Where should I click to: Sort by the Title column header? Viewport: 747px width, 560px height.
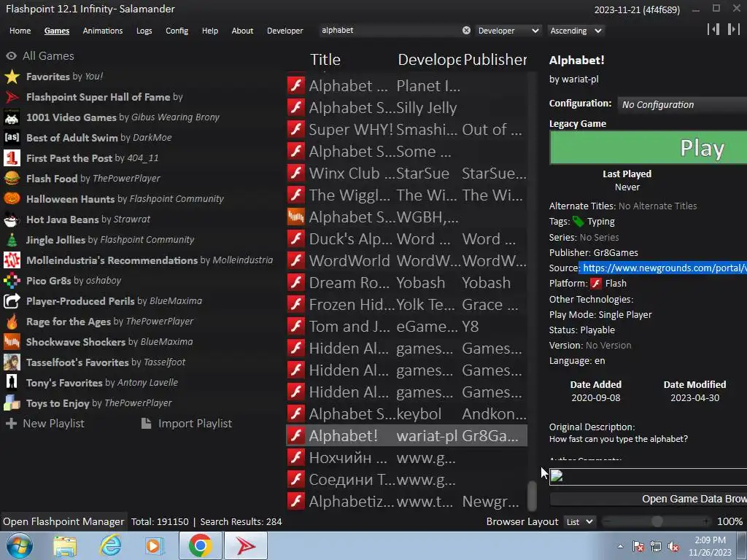click(325, 60)
